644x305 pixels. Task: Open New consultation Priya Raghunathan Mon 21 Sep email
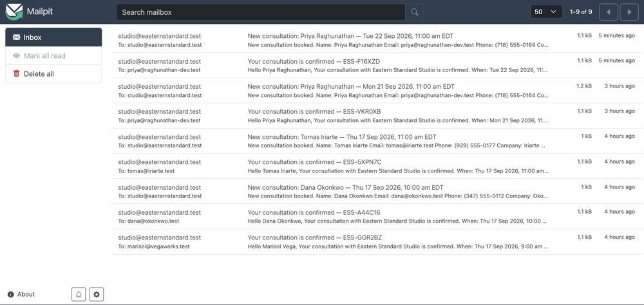pos(377,91)
